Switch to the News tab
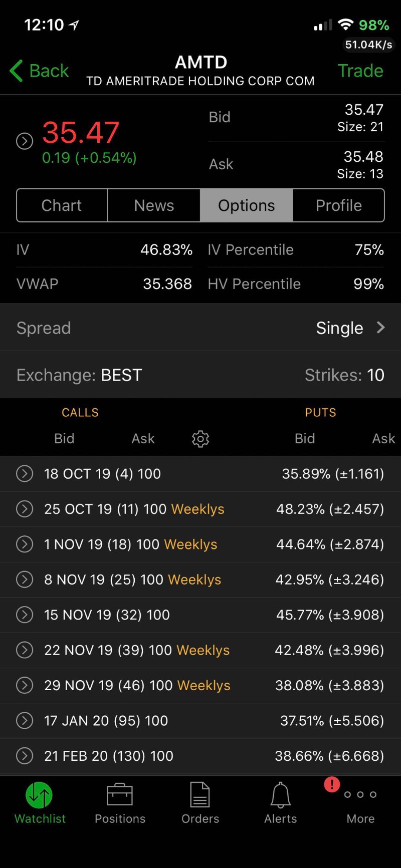Screen dimensions: 401x868 pos(154,205)
